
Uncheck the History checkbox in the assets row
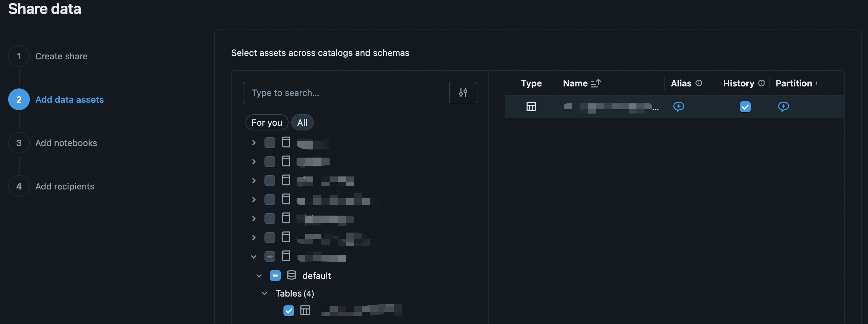tap(745, 107)
